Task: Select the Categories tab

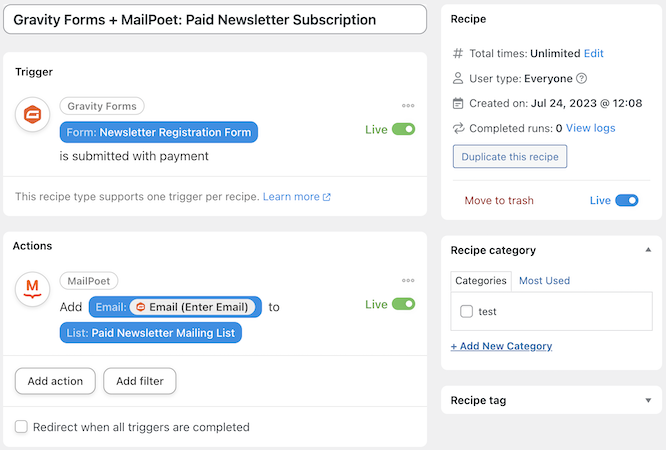Action: [481, 281]
